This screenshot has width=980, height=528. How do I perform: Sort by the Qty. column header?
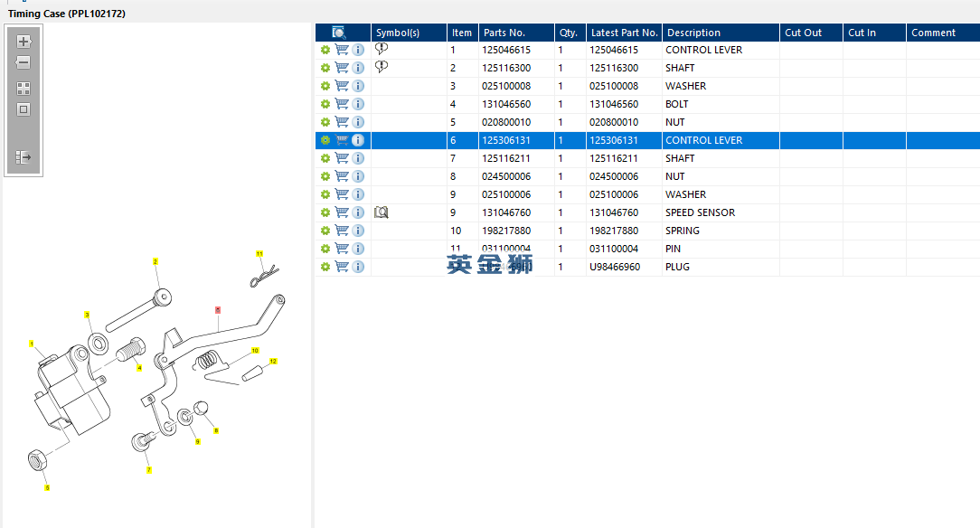[570, 33]
